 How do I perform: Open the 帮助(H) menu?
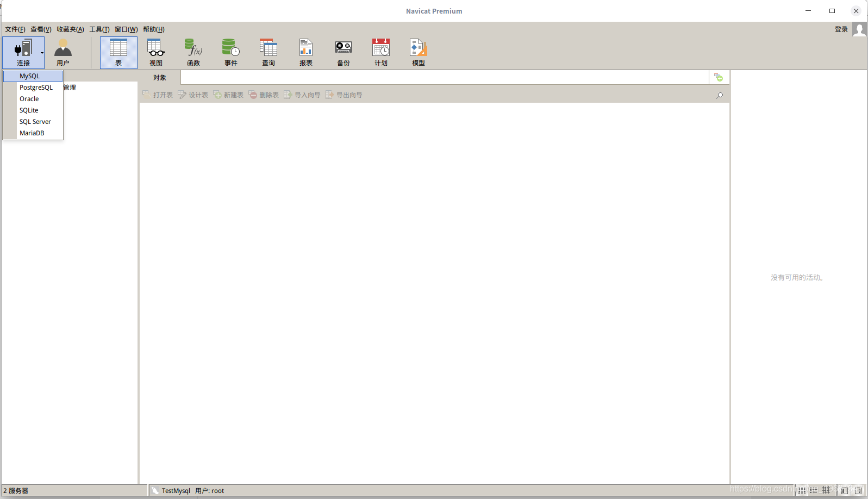point(154,29)
